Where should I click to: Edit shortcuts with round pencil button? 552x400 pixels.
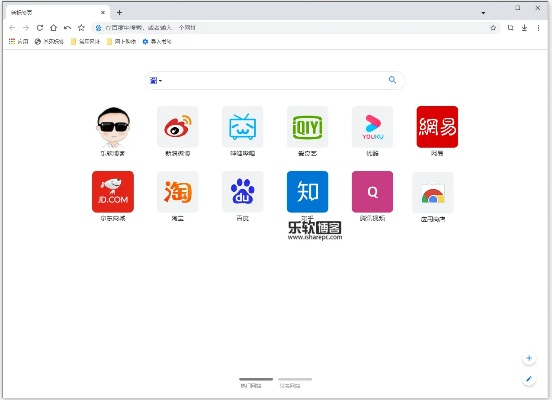[x=529, y=379]
